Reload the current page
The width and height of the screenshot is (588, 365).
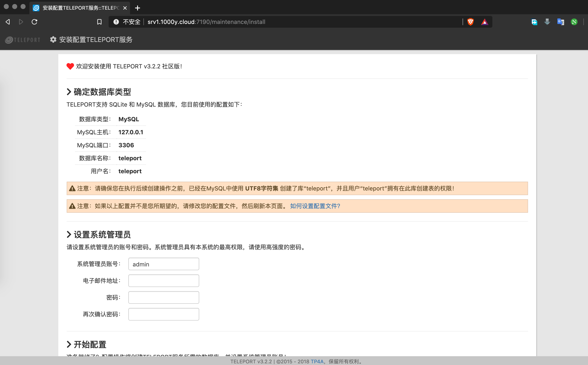pos(35,22)
